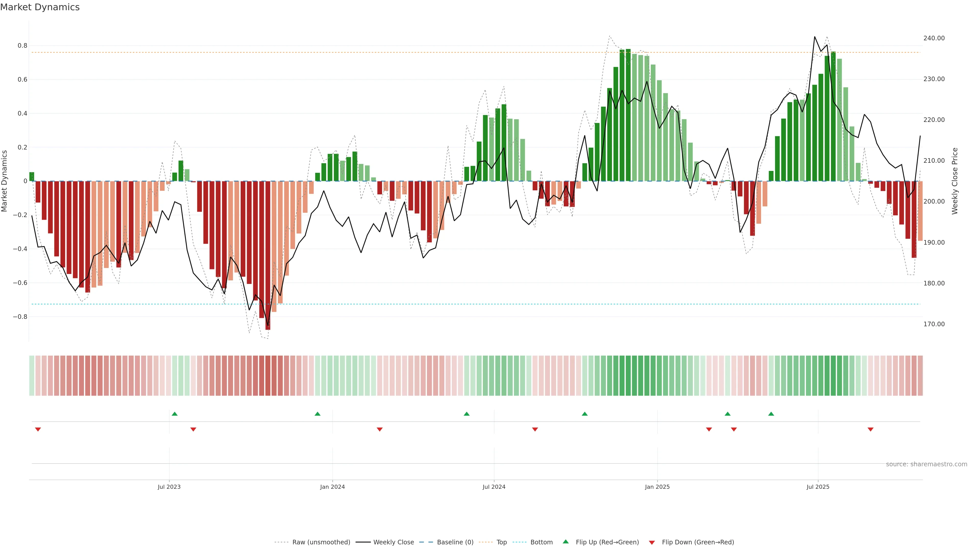Click the first red flip-down triangle marker

point(38,429)
